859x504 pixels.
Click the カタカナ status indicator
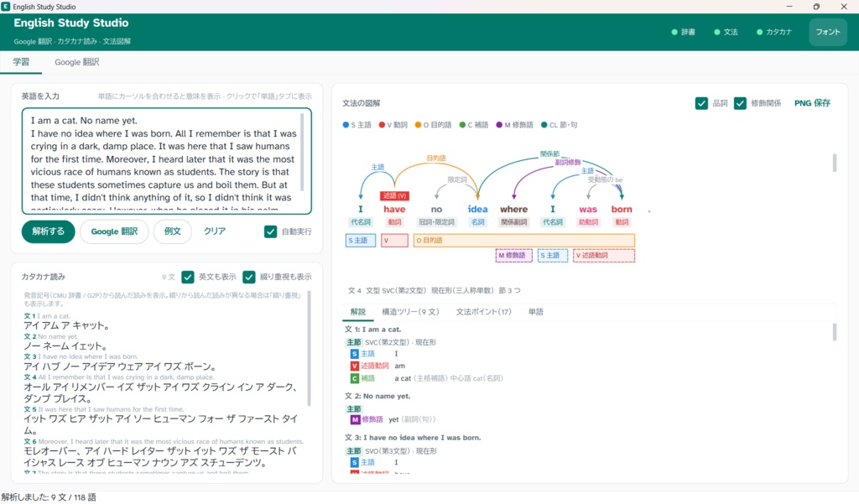(x=774, y=32)
